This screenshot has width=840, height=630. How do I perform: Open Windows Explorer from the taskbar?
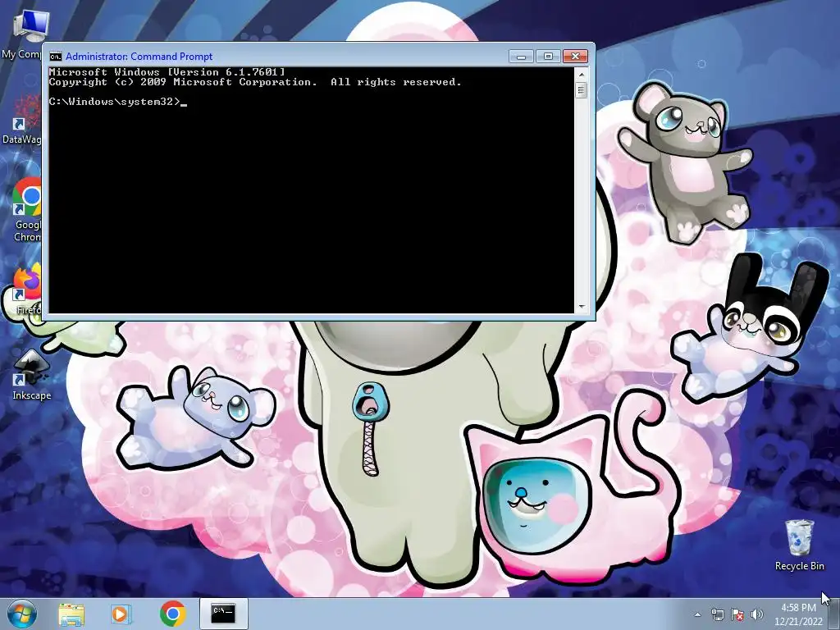tap(71, 614)
